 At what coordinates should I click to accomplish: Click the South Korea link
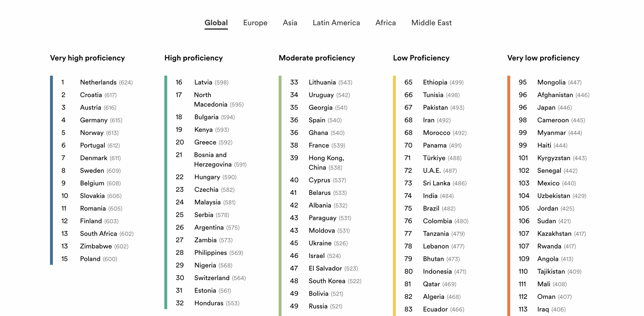[327, 281]
